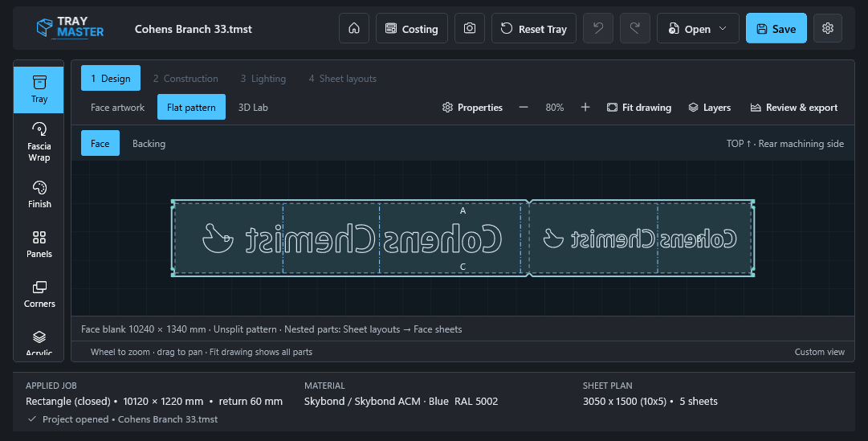Viewport: 868px width, 441px height.
Task: Take a snapshot with the camera icon
Action: [x=470, y=28]
